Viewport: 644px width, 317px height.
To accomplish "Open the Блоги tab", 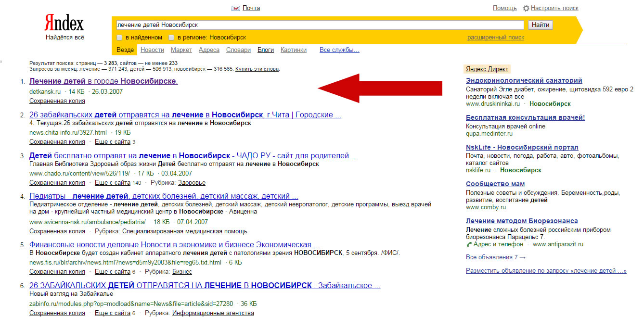I will tap(266, 50).
